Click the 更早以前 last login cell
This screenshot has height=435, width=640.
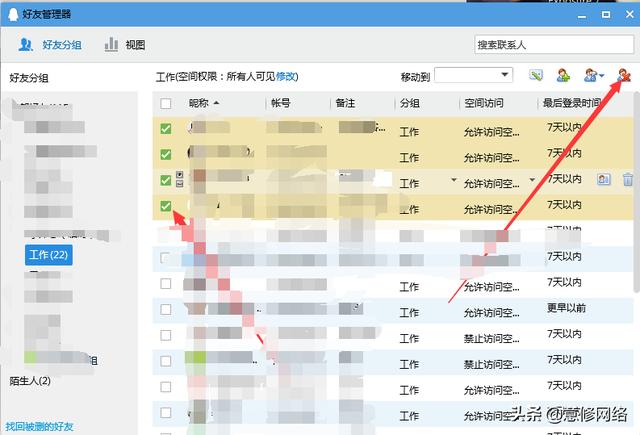click(x=566, y=308)
